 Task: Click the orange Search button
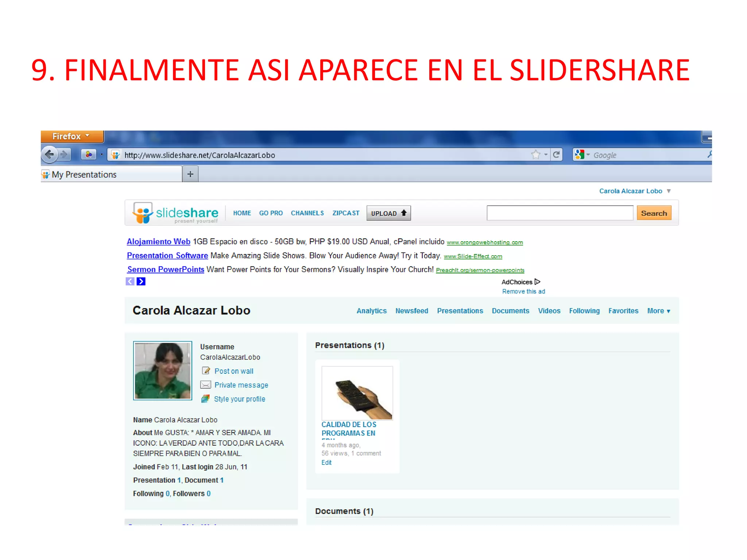(x=654, y=213)
